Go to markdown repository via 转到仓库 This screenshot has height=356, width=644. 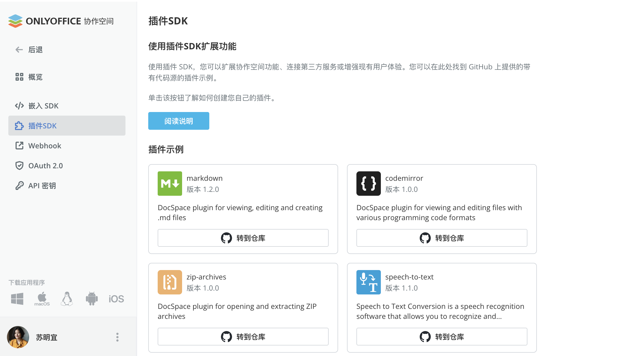243,238
